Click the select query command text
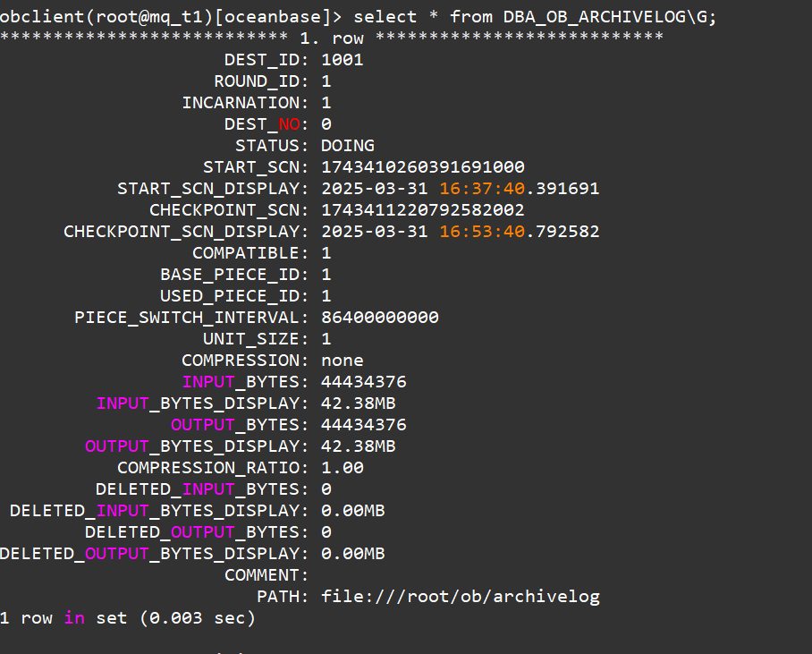The image size is (812, 654). pos(535,17)
